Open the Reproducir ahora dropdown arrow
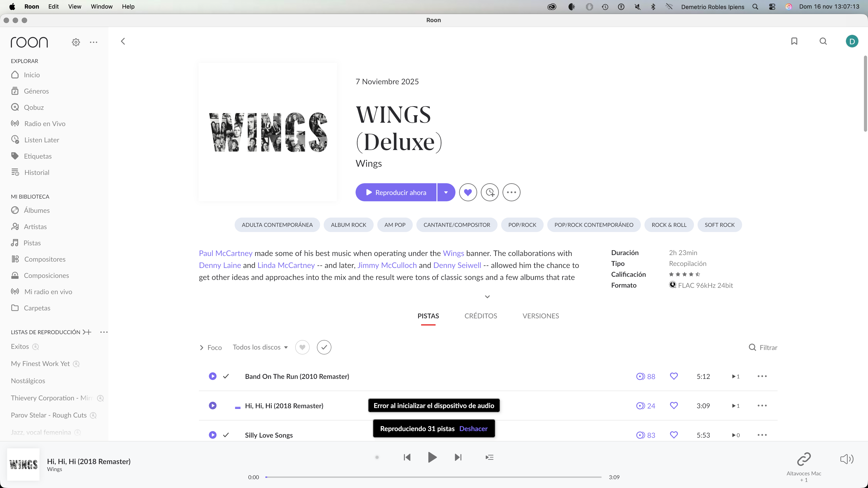Image resolution: width=868 pixels, height=488 pixels. coord(446,192)
